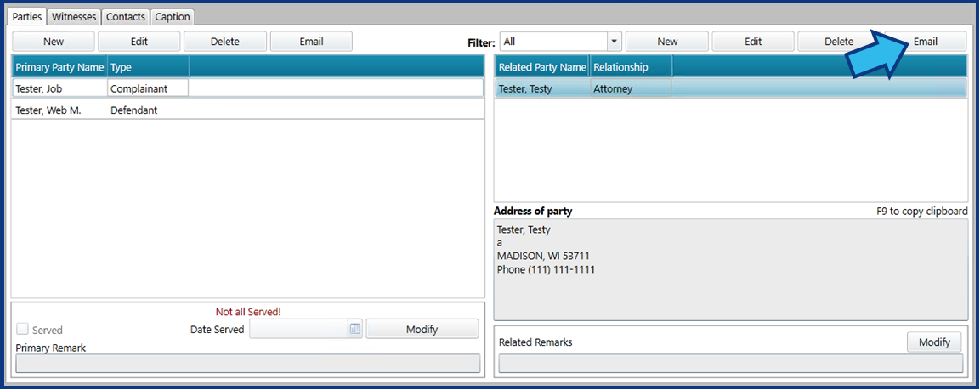Viewport: 980px width, 390px height.
Task: Click the 'Complainant' type cell
Action: (x=148, y=88)
